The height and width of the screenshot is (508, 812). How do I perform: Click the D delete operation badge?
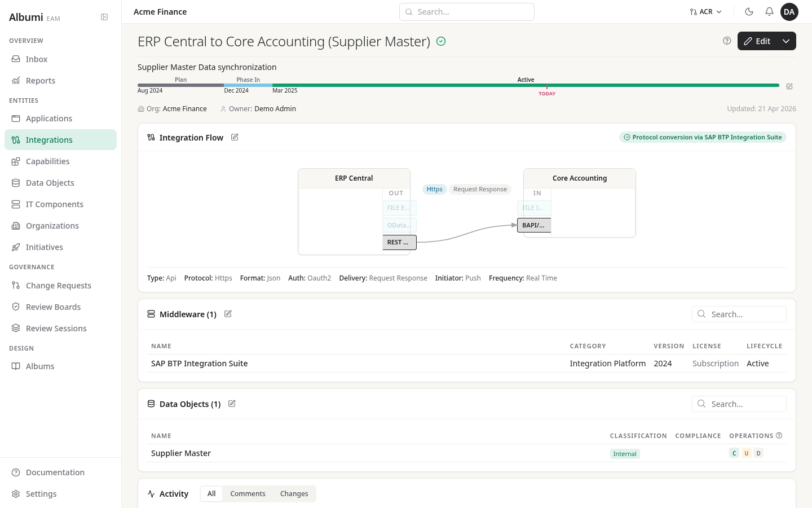tap(758, 453)
